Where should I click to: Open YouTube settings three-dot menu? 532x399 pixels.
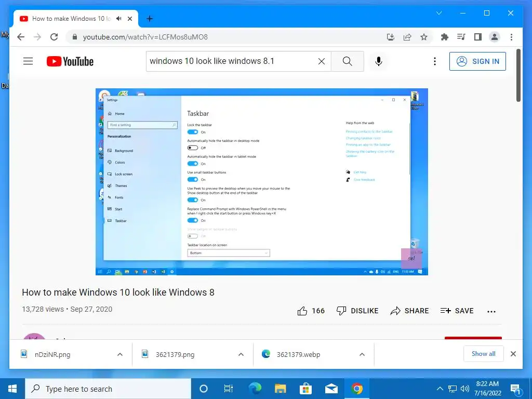[x=435, y=61]
